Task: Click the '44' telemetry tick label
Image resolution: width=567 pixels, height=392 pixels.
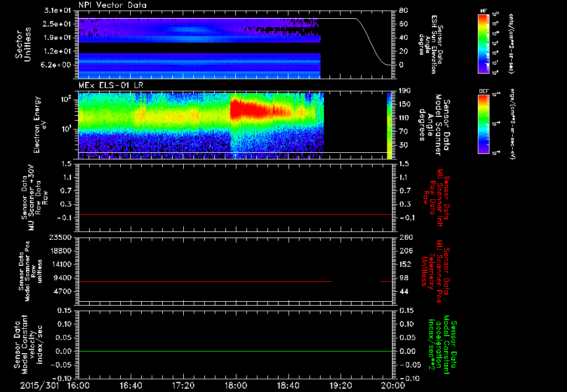Action: click(404, 291)
